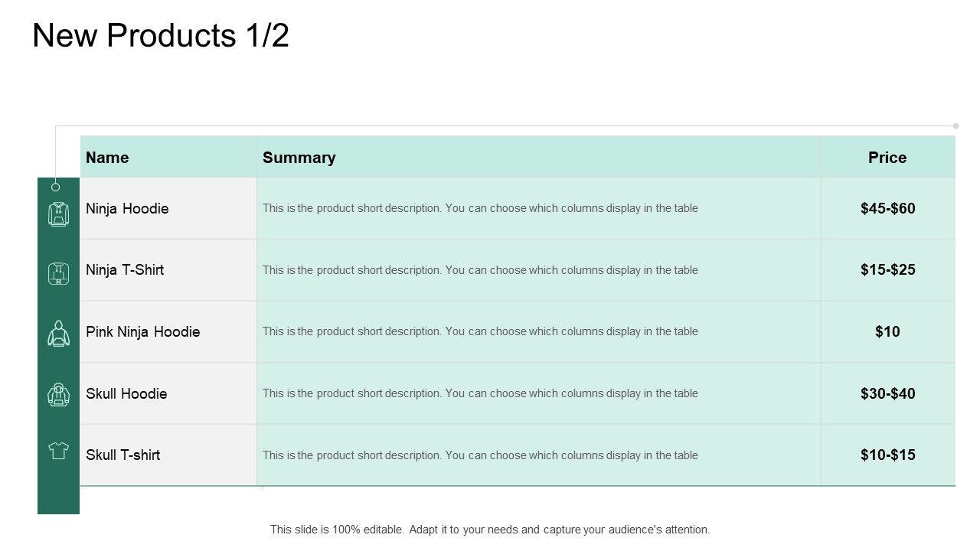The image size is (980, 551).
Task: Select the $45-$60 price cell
Action: [887, 208]
